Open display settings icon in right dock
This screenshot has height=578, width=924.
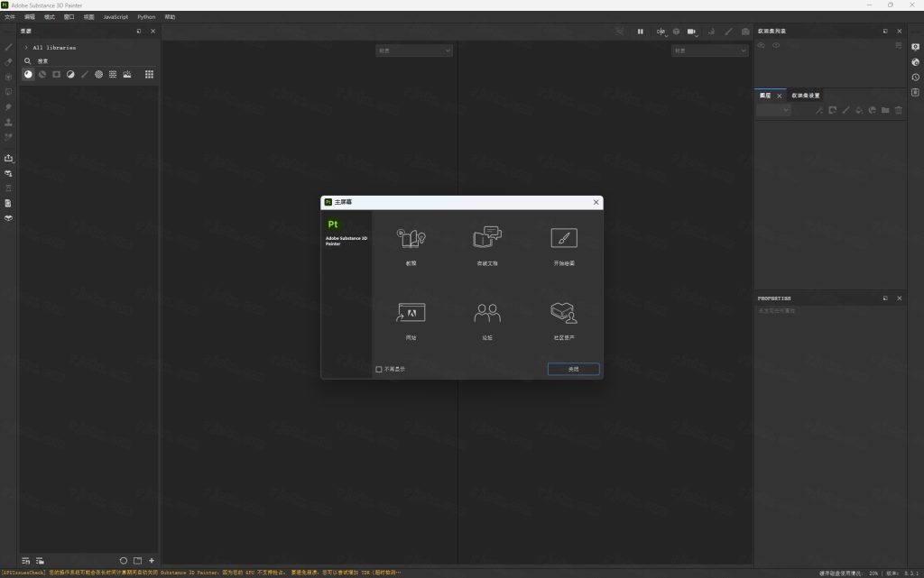click(915, 47)
